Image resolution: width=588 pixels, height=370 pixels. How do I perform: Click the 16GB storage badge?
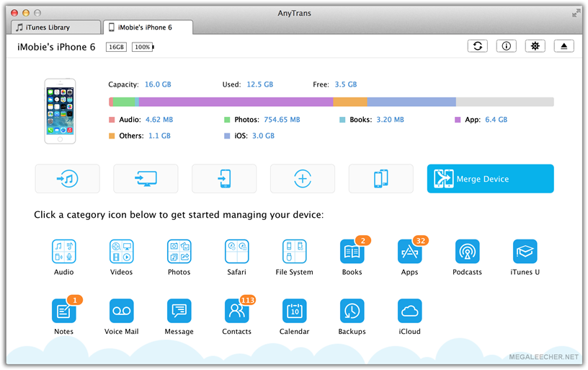point(116,47)
